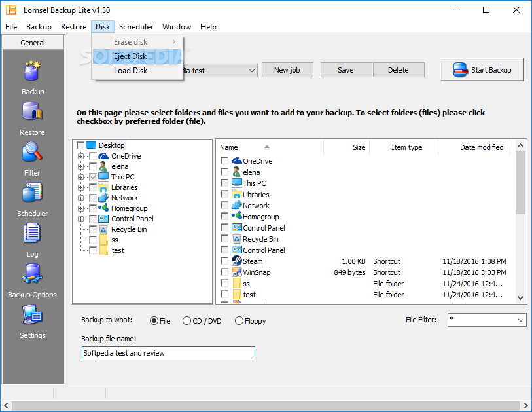Image resolution: width=532 pixels, height=412 pixels.
Task: Choose Eject Disk from Disk menu
Action: [x=137, y=56]
